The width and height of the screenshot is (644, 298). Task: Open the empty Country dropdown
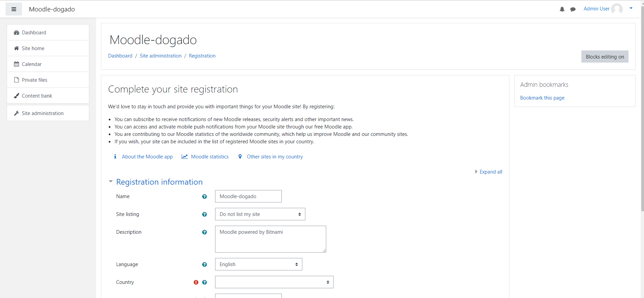click(274, 282)
